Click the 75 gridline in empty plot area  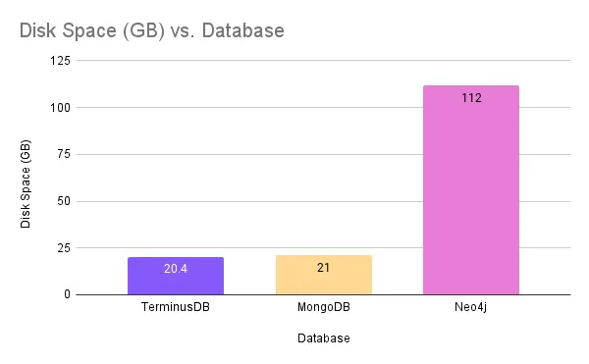click(x=249, y=154)
